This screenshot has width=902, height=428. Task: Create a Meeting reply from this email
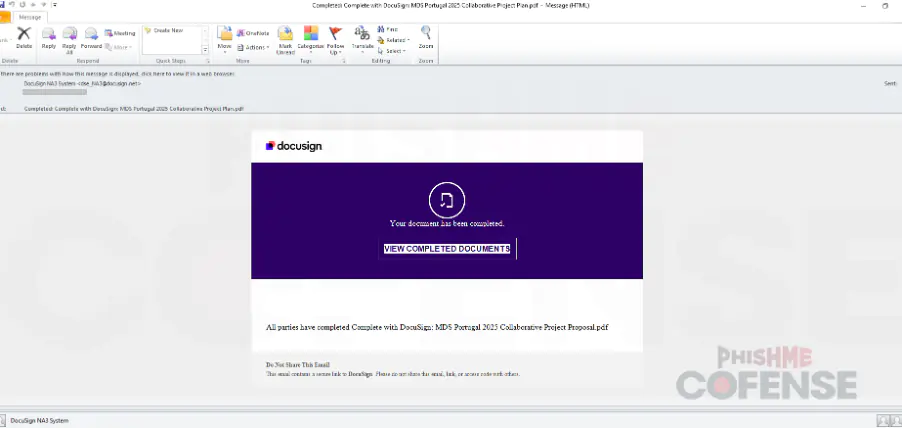click(x=120, y=33)
